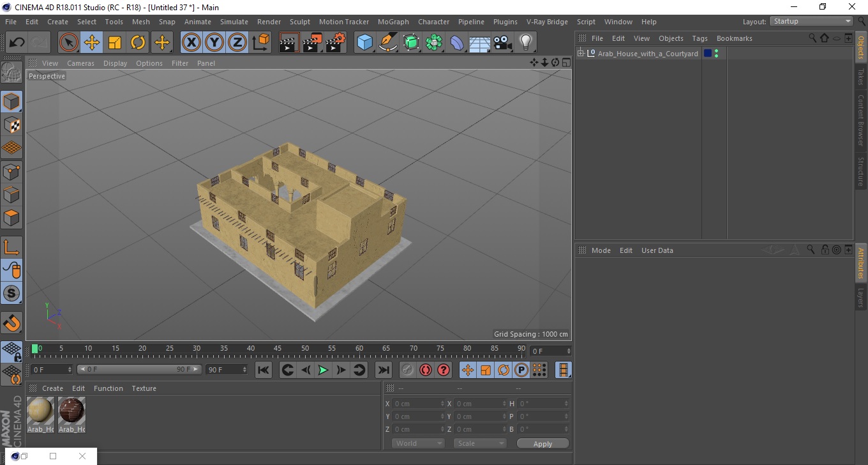Enable Points mode
The image size is (868, 465).
11,171
